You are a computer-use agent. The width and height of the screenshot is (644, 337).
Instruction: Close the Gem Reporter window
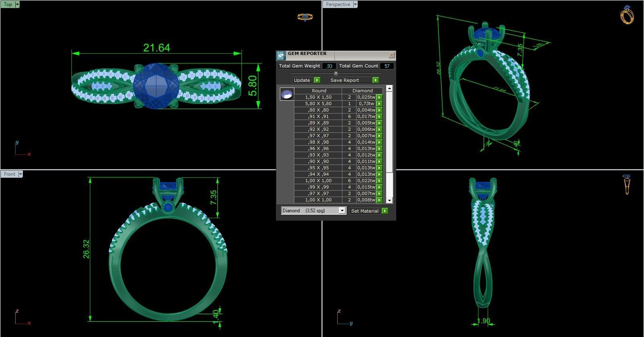point(391,55)
